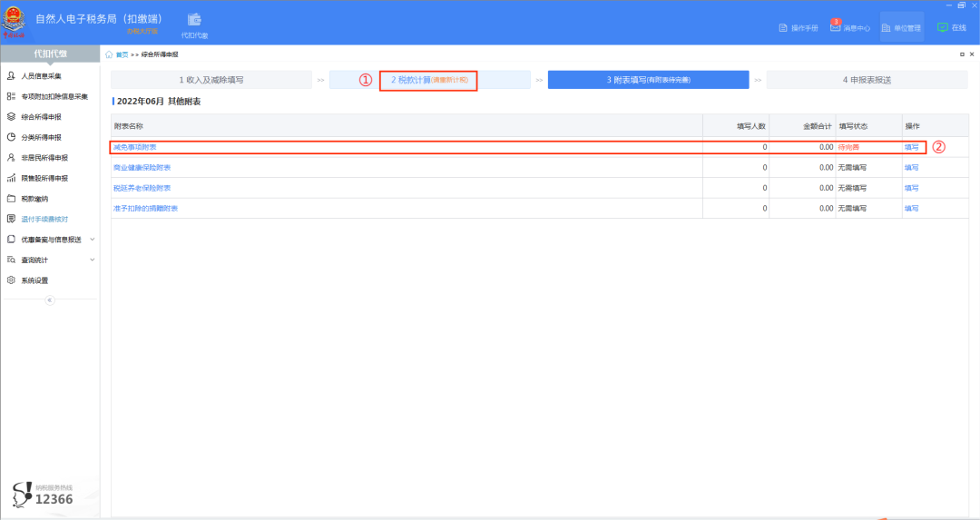Go to step 4 申报表报送

(x=867, y=80)
